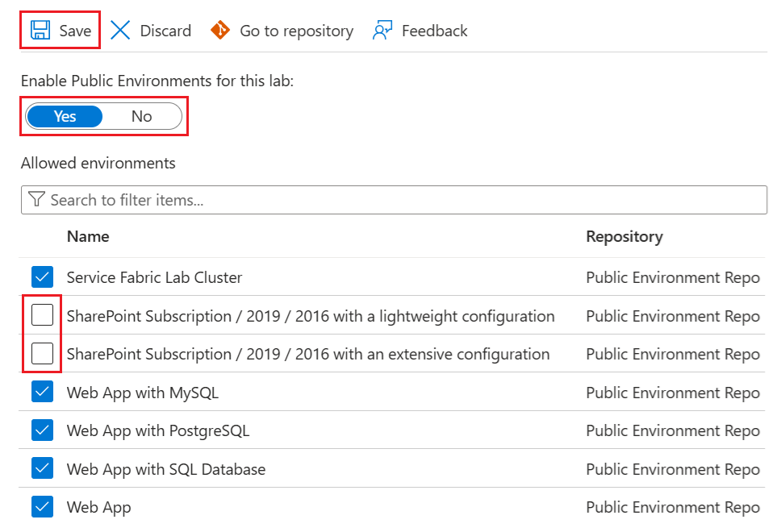Uncheck Web App with SQL Database checkbox
The height and width of the screenshot is (532, 781).
[42, 468]
